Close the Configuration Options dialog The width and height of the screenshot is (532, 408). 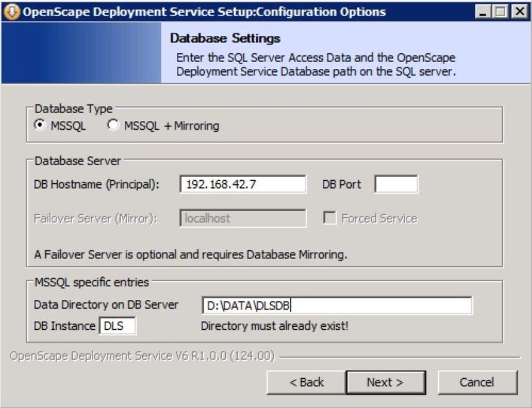(x=520, y=12)
